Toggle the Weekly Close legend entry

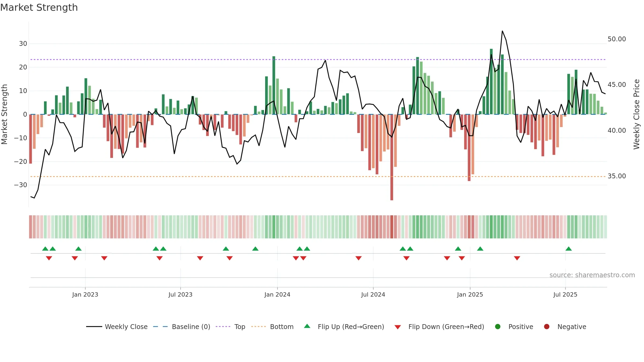pyautogui.click(x=117, y=327)
